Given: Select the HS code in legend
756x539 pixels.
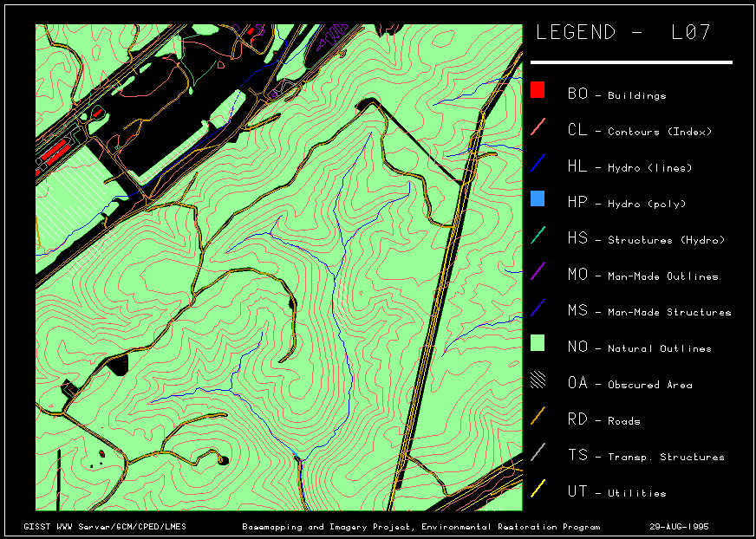Looking at the screenshot, I should click(x=577, y=238).
